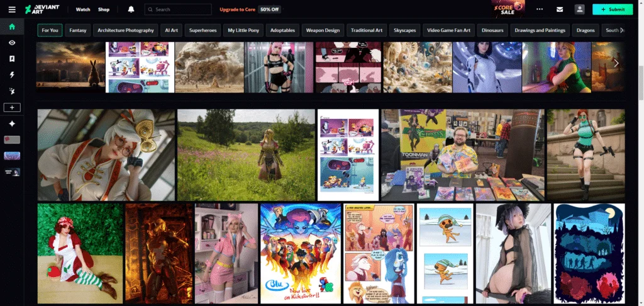Screen dimensions: 644x306
Task: Open the bookmark-style DeviantArt icon in sidebar
Action: pos(12,59)
